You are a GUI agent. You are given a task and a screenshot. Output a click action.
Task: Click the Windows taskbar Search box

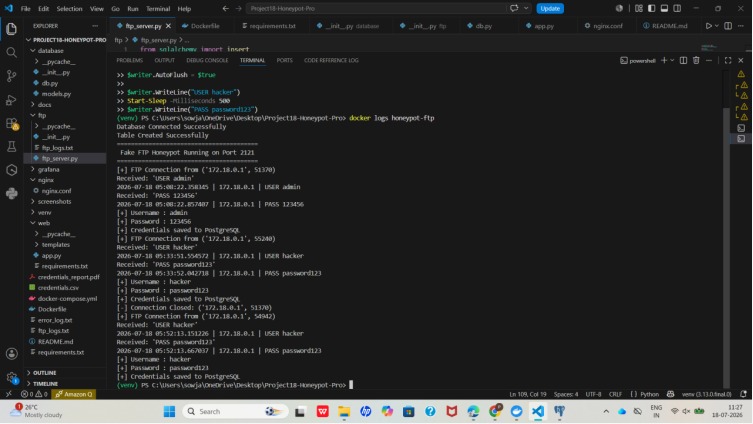click(x=235, y=412)
